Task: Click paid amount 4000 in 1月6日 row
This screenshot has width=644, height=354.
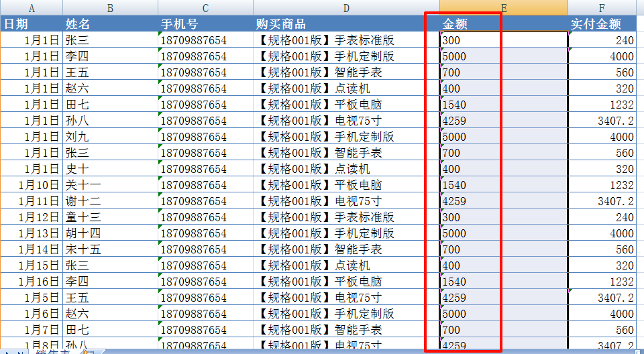Action: 602,313
